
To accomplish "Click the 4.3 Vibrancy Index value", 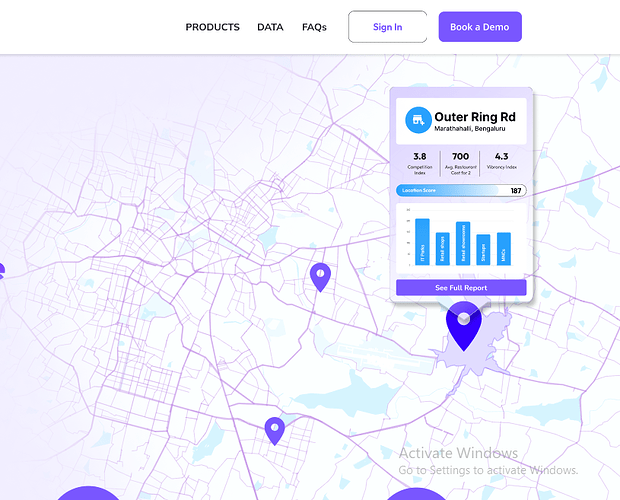I will 501,157.
